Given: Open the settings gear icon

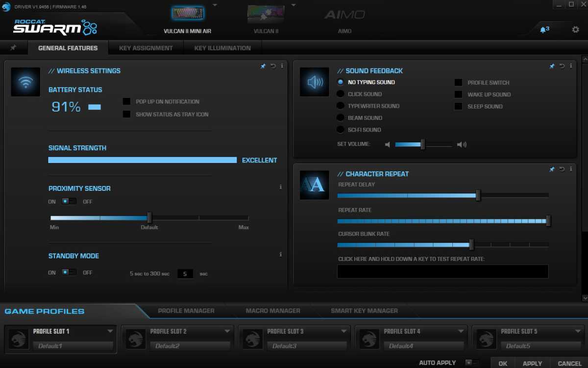Looking at the screenshot, I should pyautogui.click(x=575, y=29).
